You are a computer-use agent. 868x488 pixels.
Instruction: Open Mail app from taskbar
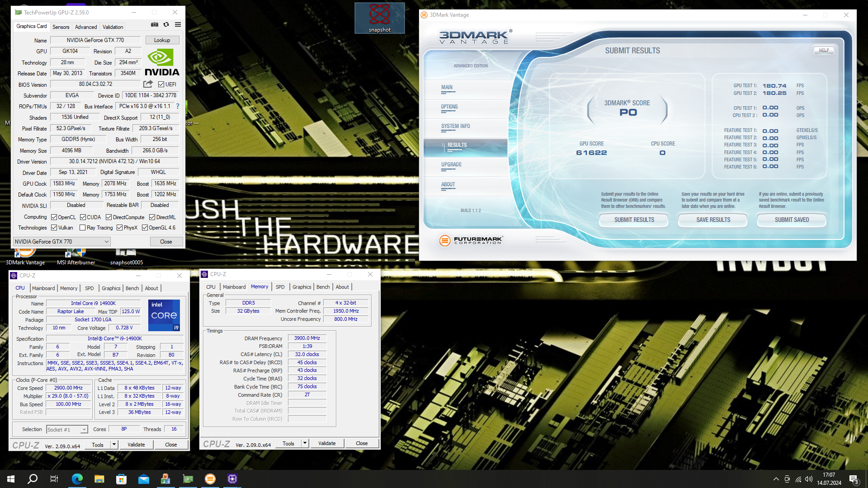(x=143, y=479)
